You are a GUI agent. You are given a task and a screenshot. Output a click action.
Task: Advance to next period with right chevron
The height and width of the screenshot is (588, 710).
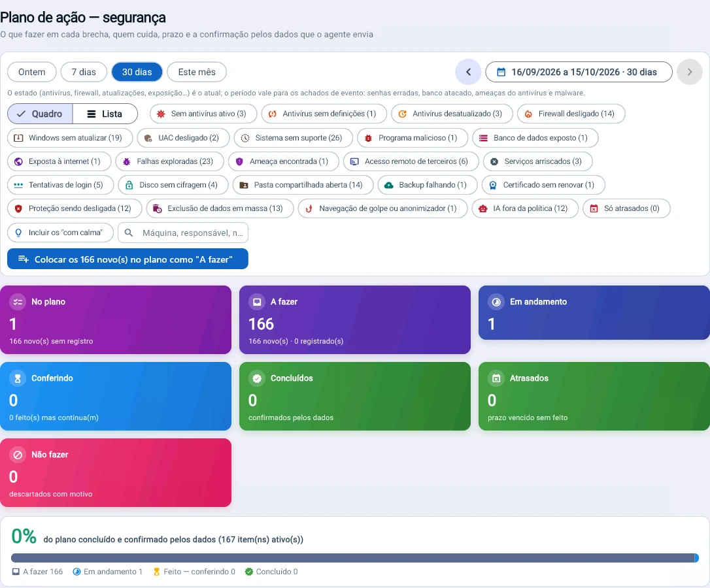(x=689, y=72)
